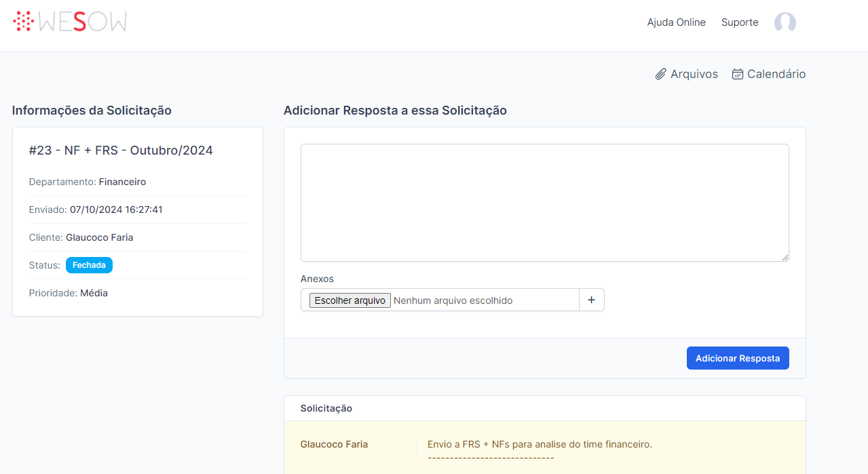The image size is (868, 474).
Task: Click the Nenhum arquivo escolhido file field
Action: 440,300
